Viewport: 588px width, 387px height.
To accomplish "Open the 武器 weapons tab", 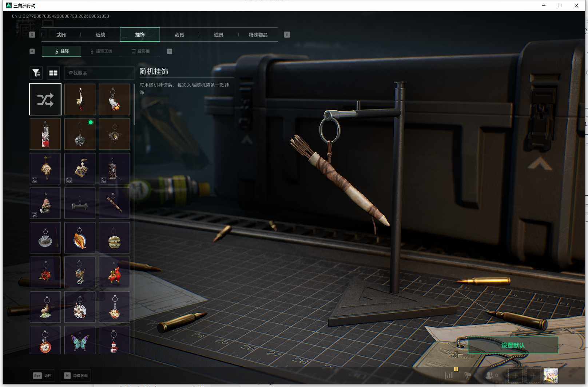I will point(61,35).
